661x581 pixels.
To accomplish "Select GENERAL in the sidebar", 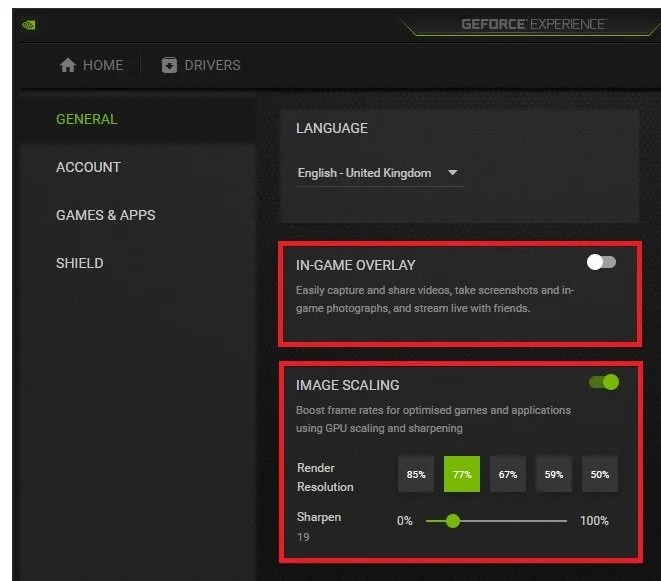I will click(87, 119).
